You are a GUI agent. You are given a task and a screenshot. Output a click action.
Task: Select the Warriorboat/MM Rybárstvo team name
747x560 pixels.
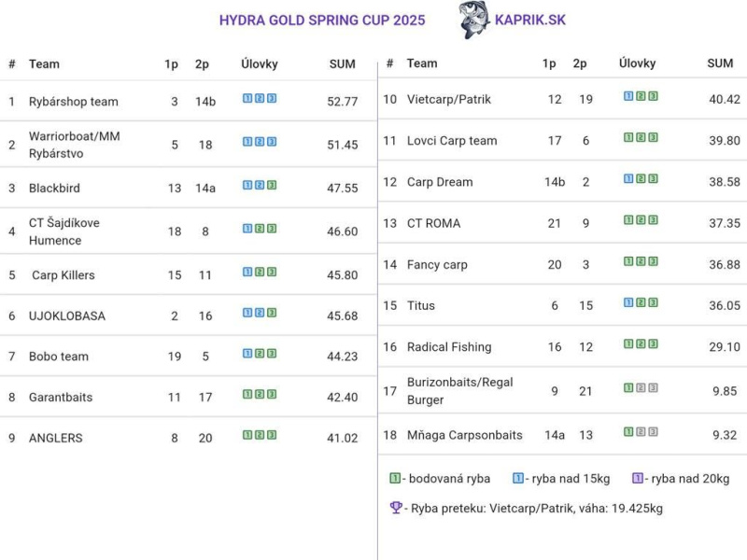[x=75, y=145]
